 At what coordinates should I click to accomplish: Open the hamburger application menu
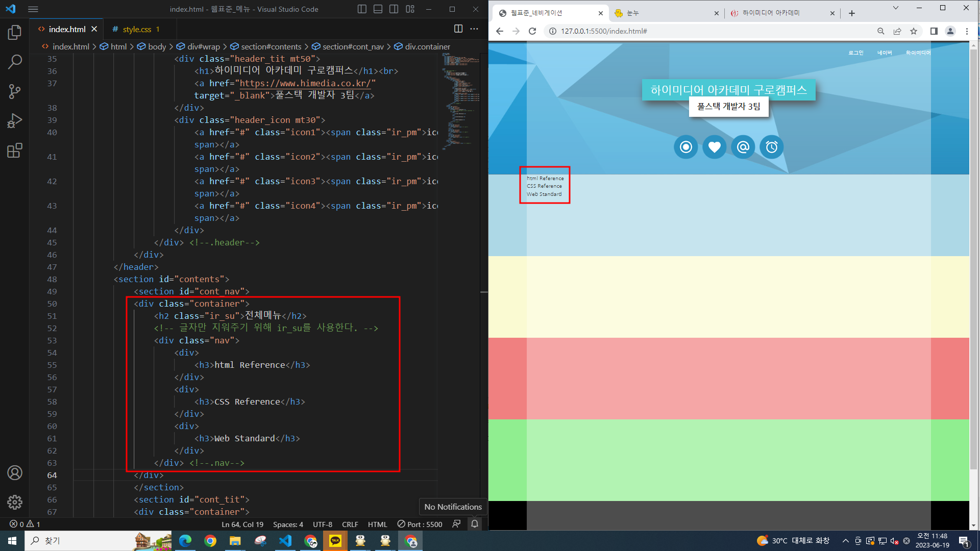click(x=33, y=9)
